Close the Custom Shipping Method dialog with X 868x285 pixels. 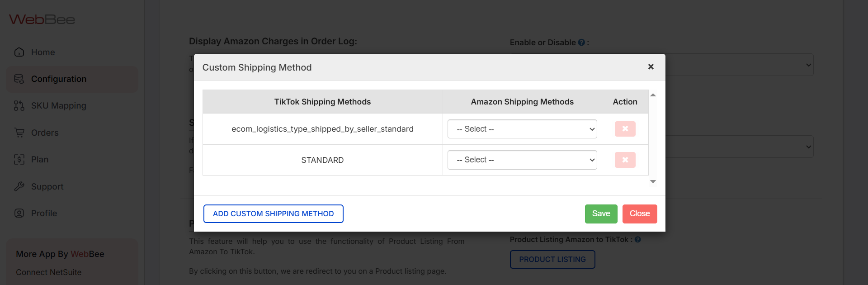tap(651, 67)
